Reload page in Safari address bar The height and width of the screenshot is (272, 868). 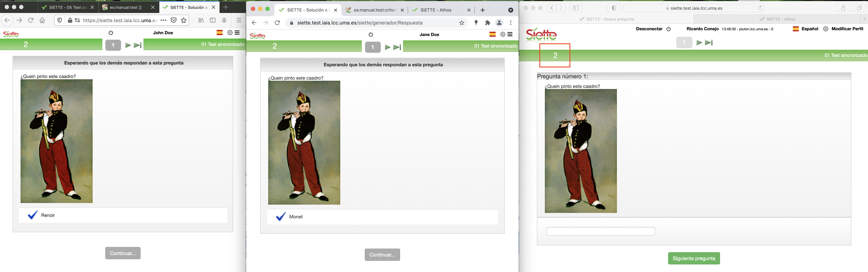760,8
